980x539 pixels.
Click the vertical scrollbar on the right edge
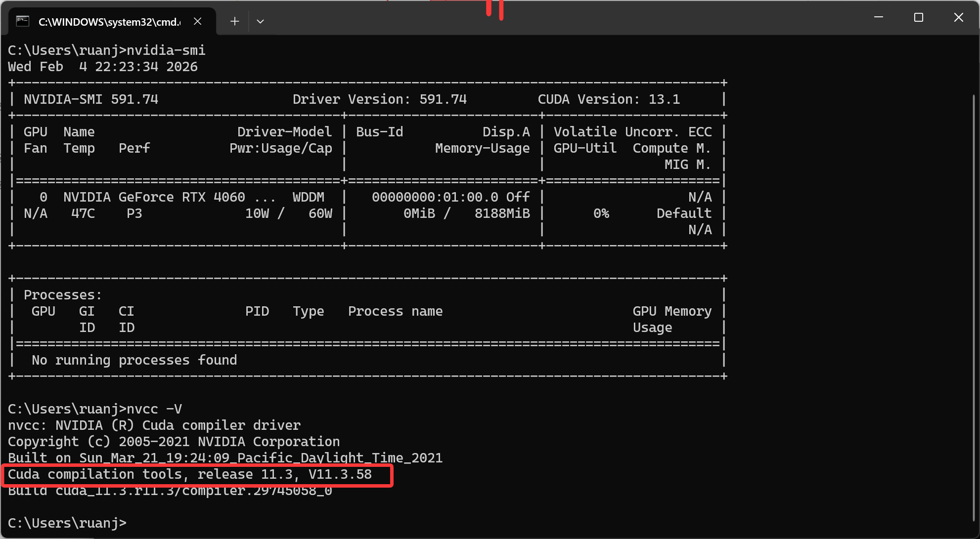point(974,306)
